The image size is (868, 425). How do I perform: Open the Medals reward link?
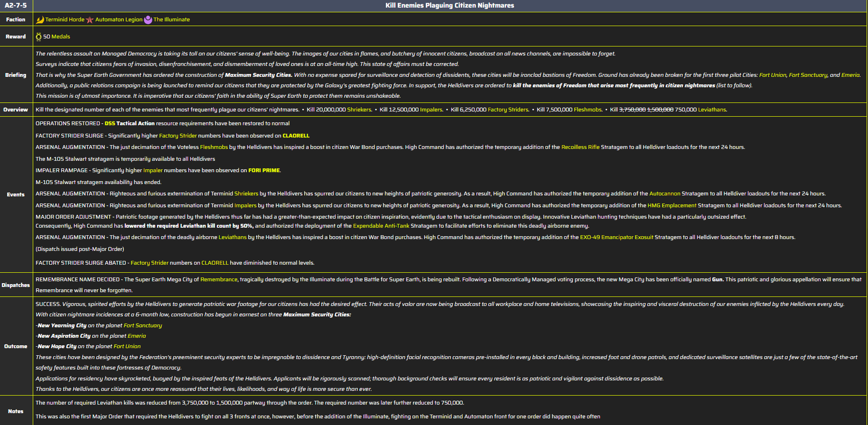[x=61, y=37]
